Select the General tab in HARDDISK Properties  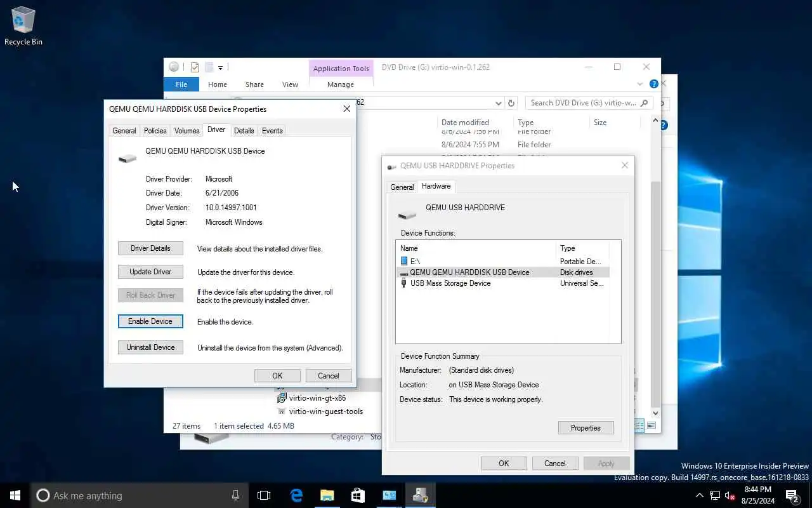[124, 131]
